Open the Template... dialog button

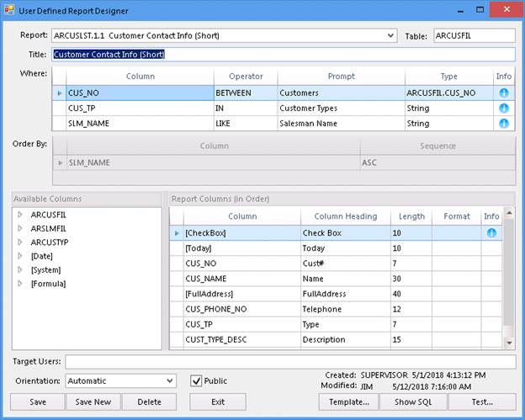[349, 402]
